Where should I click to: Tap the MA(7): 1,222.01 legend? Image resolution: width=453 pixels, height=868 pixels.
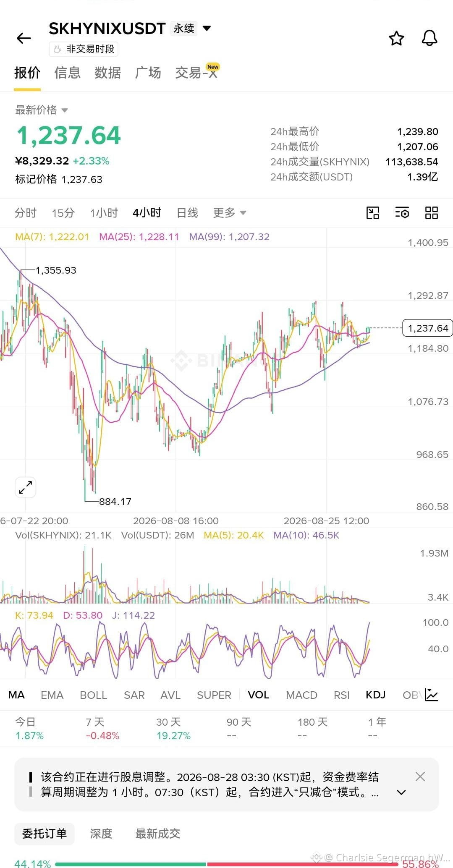(52, 237)
